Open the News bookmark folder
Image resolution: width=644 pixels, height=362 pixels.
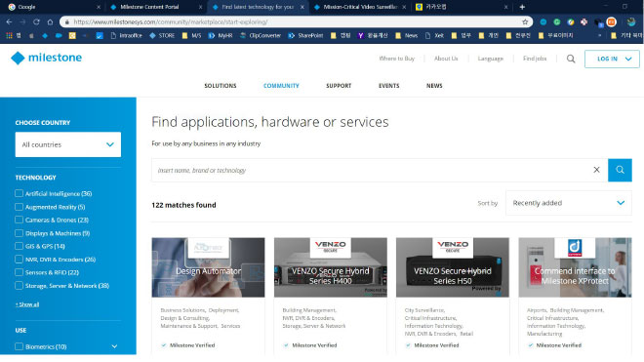coord(406,36)
